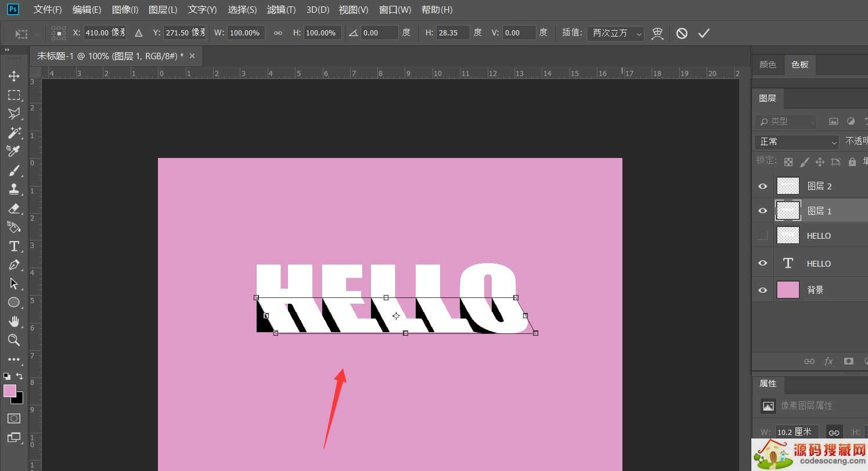The width and height of the screenshot is (868, 471).
Task: Hide the HELLO text layer
Action: [763, 263]
